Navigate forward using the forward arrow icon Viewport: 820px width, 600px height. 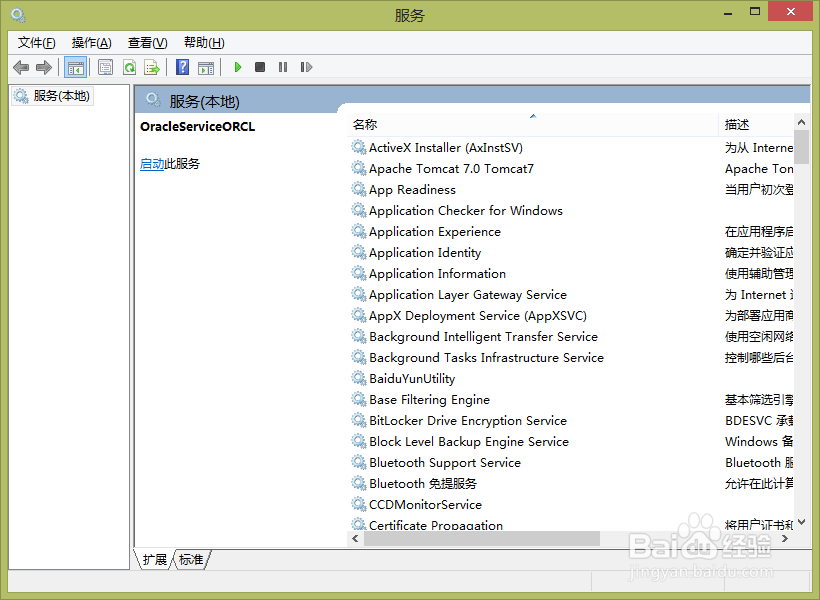click(43, 67)
